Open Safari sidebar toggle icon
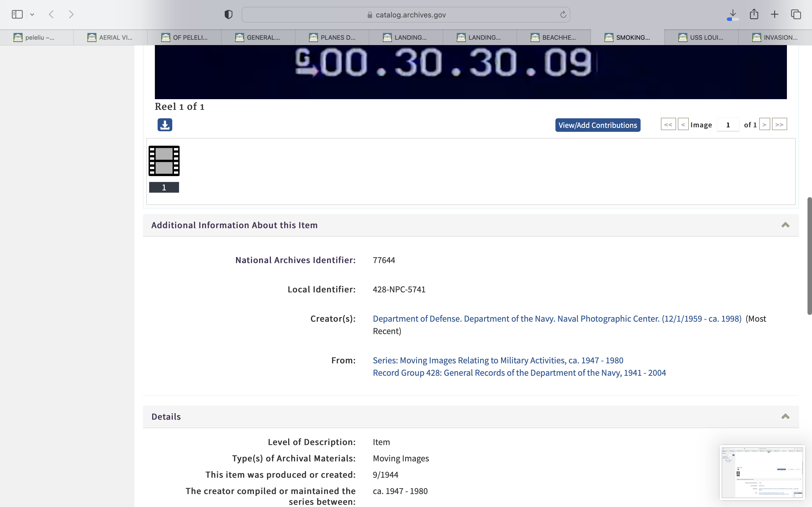812x507 pixels. click(x=17, y=14)
